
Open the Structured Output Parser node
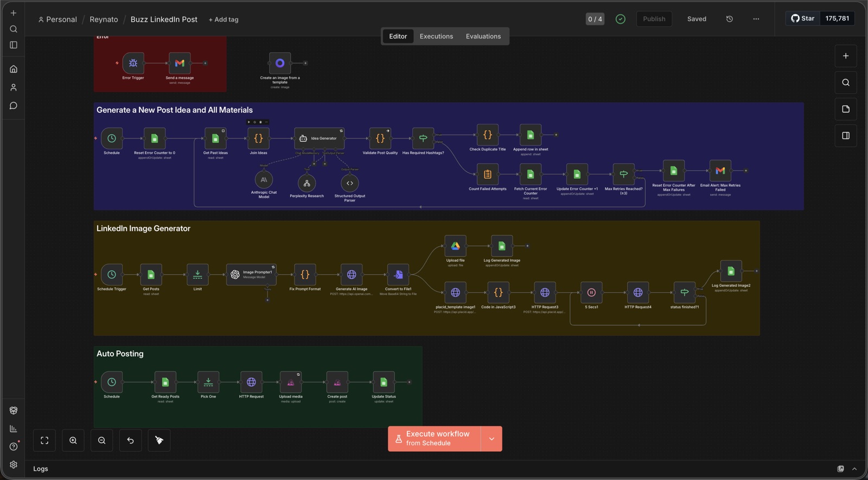coord(350,183)
